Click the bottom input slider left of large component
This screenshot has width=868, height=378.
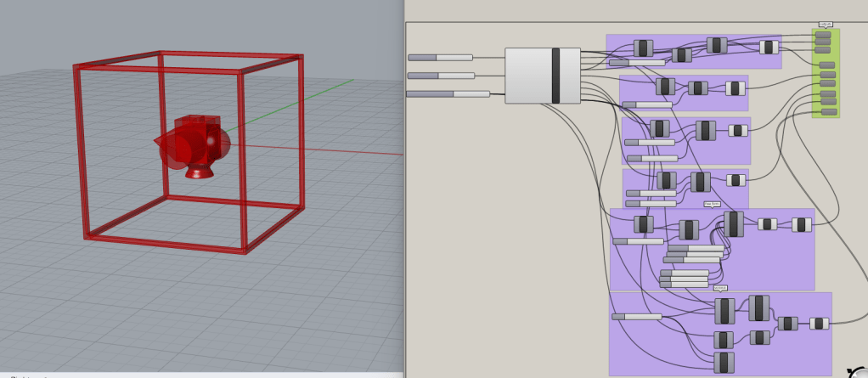pyautogui.click(x=448, y=93)
